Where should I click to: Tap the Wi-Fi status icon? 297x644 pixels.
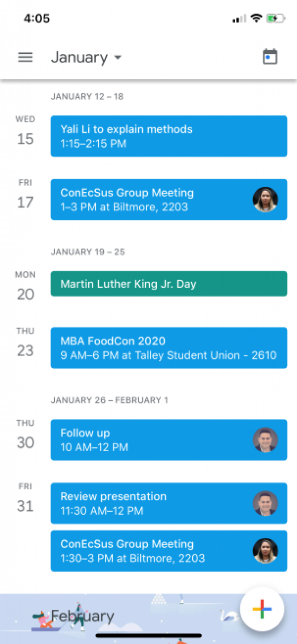(256, 18)
